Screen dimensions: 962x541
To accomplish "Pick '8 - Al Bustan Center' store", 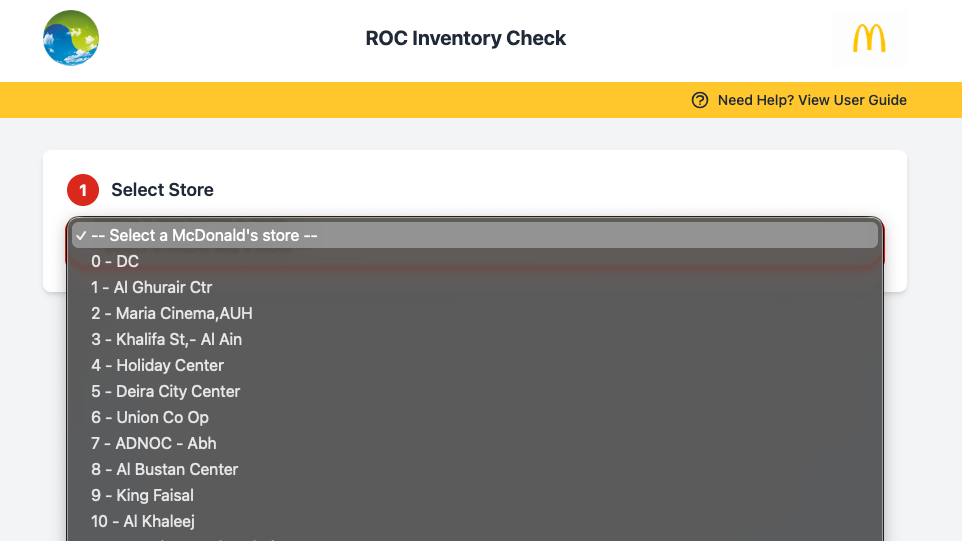I will click(475, 469).
